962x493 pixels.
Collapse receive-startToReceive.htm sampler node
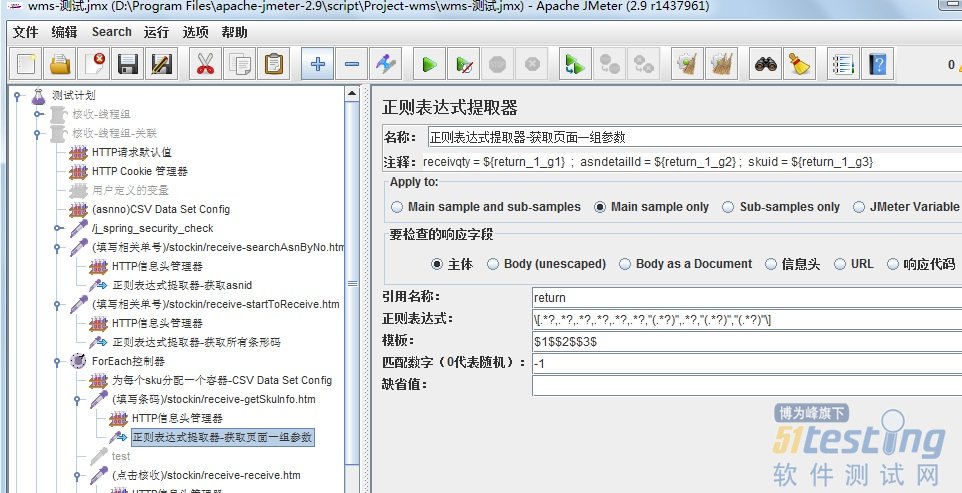[x=58, y=304]
